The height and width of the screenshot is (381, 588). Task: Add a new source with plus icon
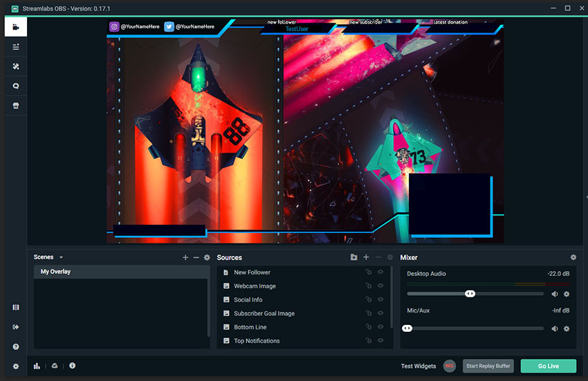click(367, 257)
